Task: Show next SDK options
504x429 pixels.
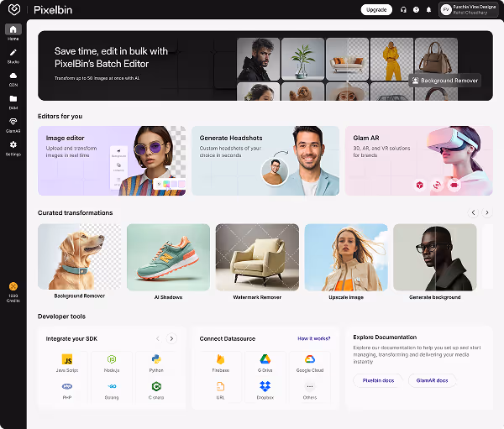Action: (x=171, y=338)
